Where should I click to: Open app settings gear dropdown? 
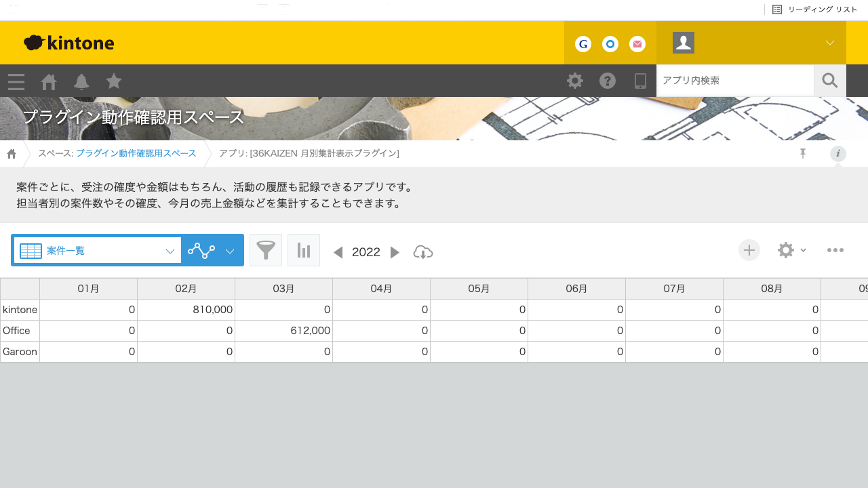tap(791, 250)
